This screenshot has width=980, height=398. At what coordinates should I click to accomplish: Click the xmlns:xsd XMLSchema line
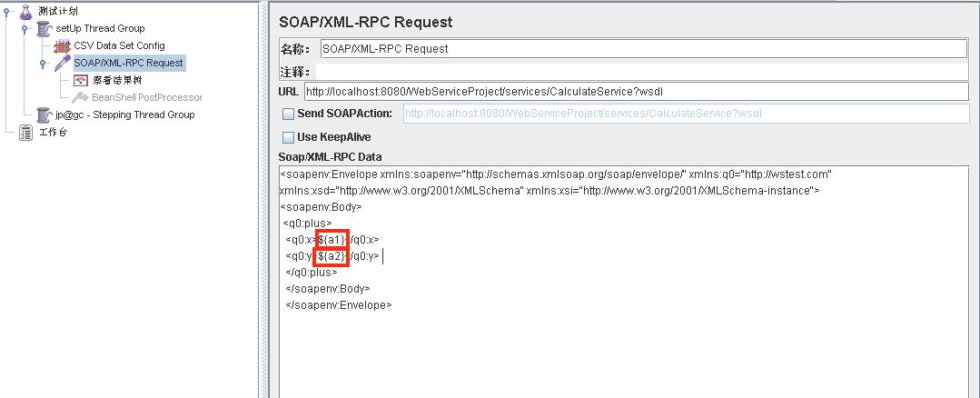[x=549, y=191]
